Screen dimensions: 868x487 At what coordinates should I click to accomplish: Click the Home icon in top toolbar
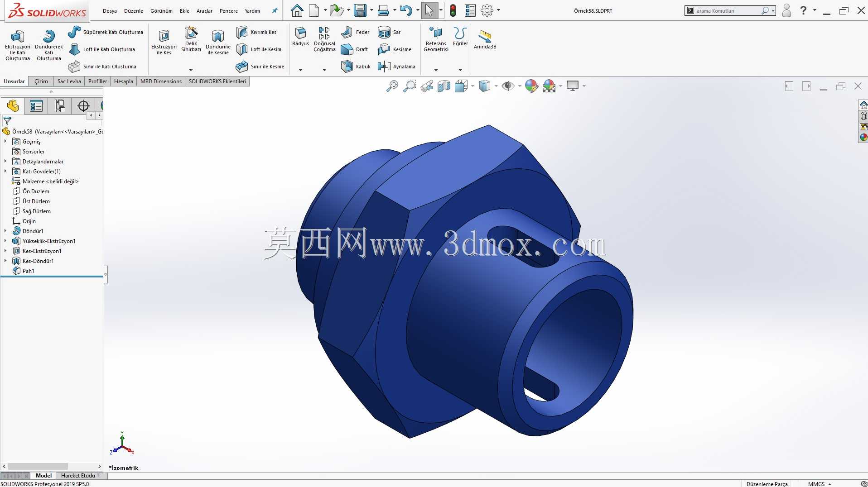pos(297,10)
